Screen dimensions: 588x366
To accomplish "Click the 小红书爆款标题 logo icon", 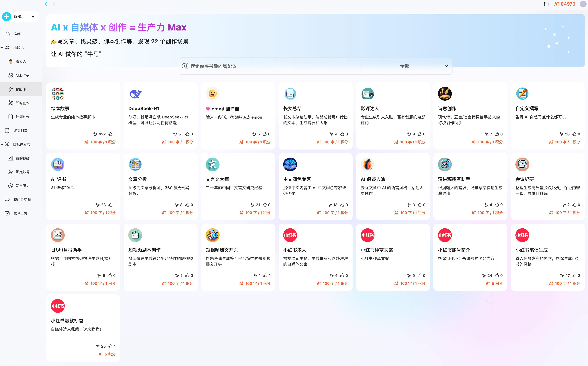I will point(58,306).
